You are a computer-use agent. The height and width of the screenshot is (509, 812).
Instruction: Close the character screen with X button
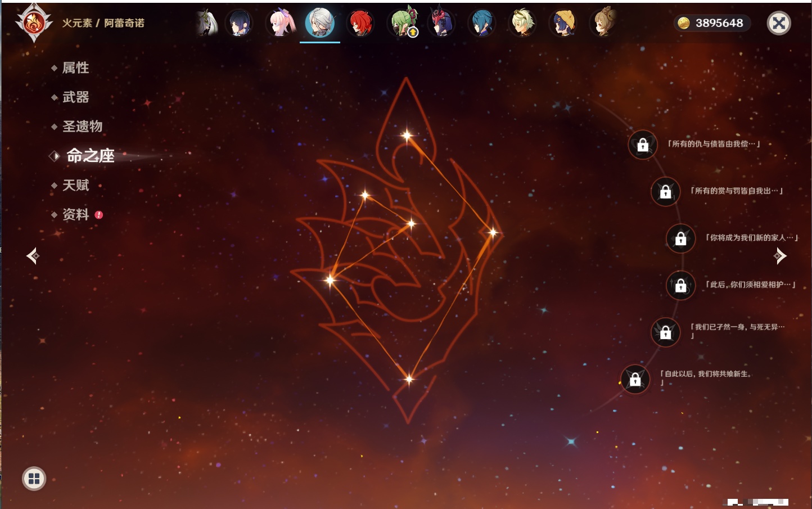point(779,23)
